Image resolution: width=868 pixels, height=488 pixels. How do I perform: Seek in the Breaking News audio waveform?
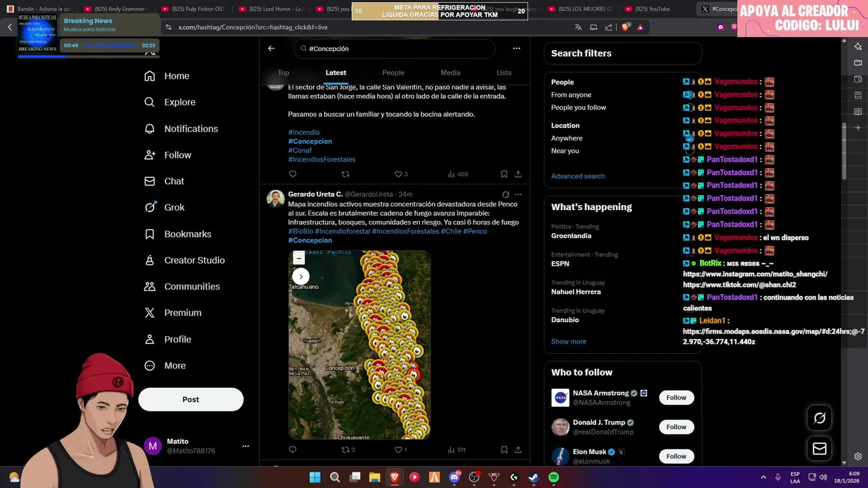click(x=110, y=45)
